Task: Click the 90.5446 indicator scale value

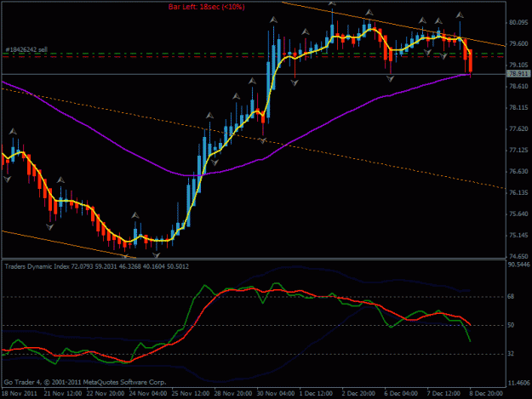Action: coord(518,265)
